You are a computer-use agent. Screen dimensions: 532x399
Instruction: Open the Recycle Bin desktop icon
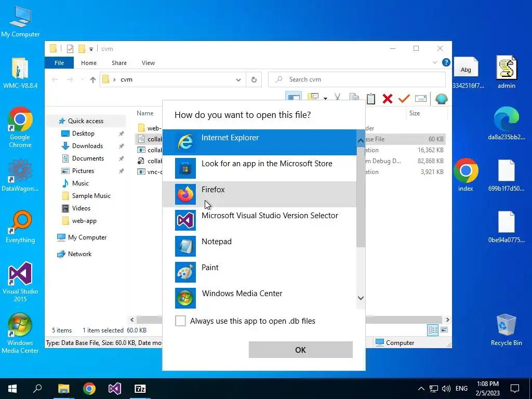click(x=506, y=330)
